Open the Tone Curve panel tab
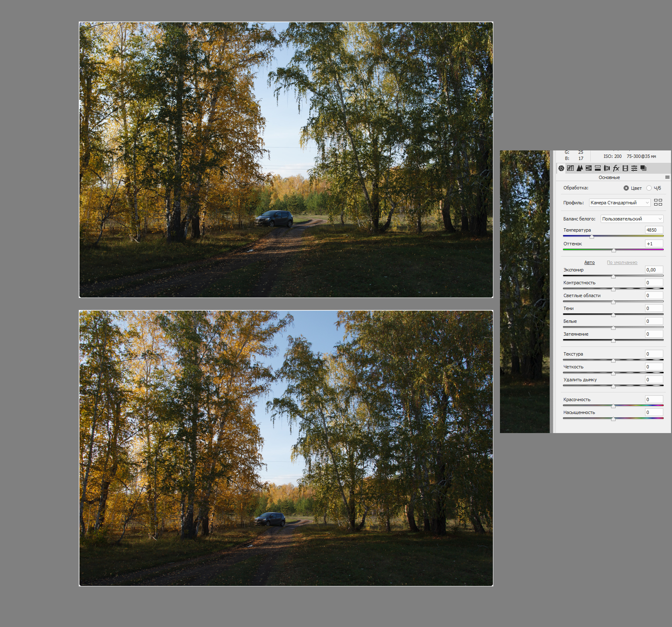This screenshot has width=672, height=627. pos(570,168)
